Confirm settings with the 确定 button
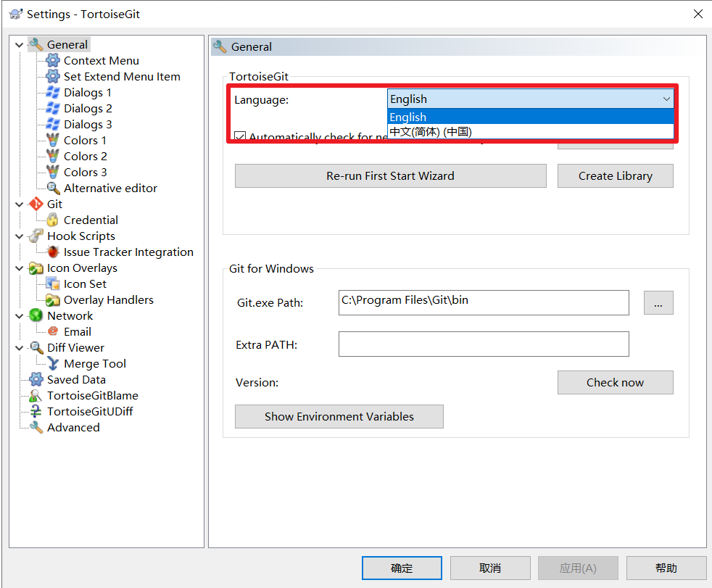 (x=402, y=568)
